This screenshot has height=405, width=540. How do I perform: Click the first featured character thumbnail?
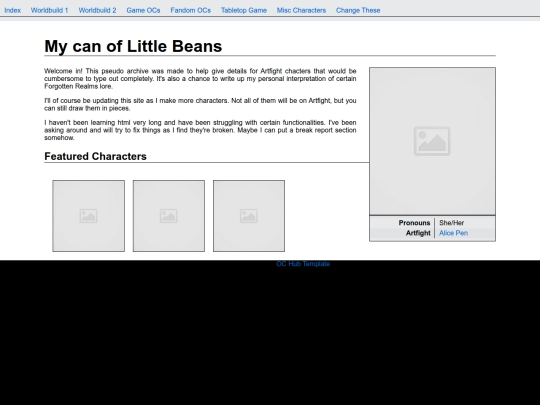pos(89,216)
